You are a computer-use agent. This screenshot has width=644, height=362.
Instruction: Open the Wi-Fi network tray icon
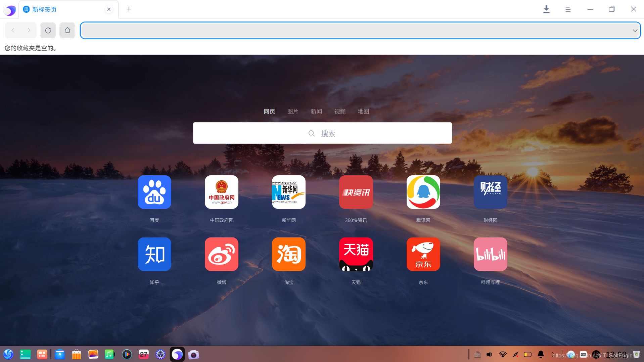click(503, 354)
